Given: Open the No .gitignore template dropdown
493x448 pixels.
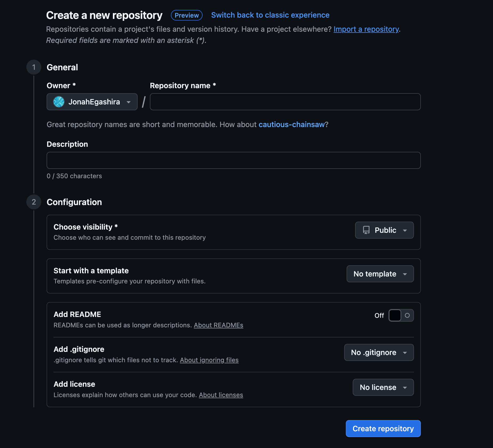Looking at the screenshot, I should tap(379, 352).
